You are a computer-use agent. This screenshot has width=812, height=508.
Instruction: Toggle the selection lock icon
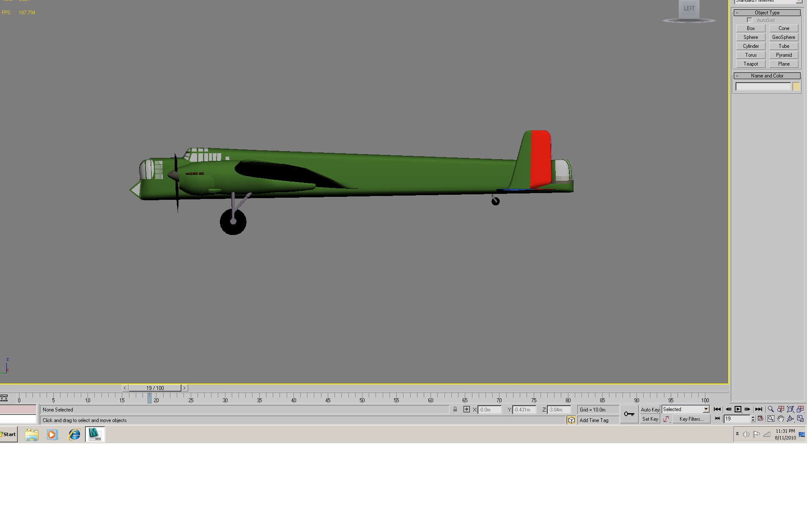pos(455,409)
